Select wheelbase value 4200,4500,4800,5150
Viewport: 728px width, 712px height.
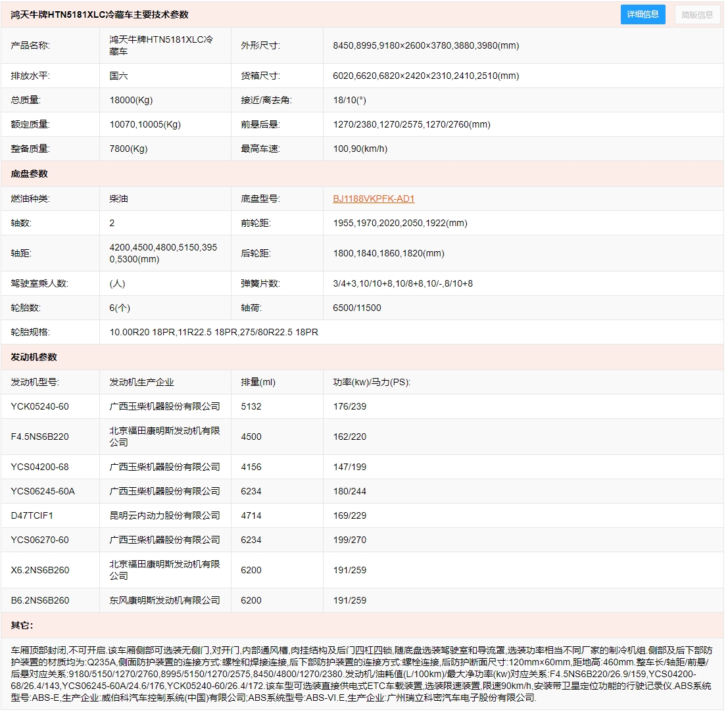click(164, 254)
